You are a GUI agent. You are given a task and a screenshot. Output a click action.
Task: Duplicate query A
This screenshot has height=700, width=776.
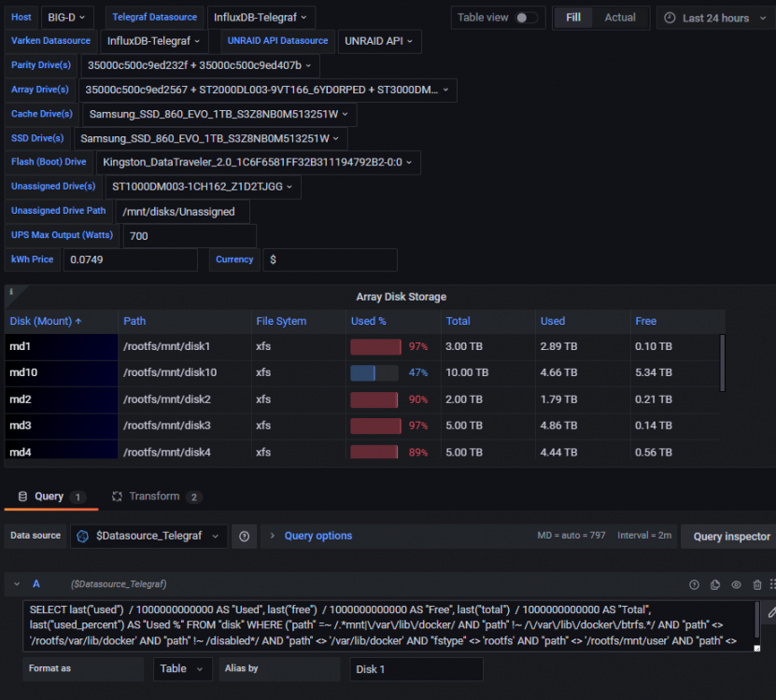[715, 585]
